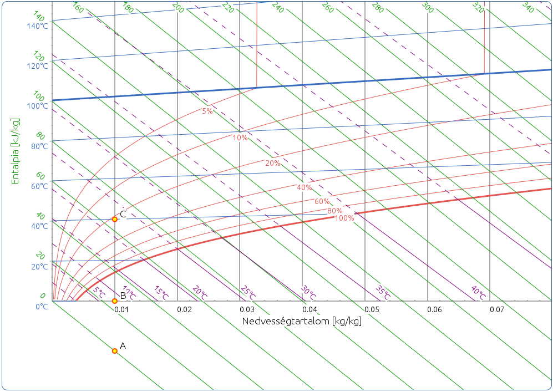Viewport: 553px width, 392px height.
Task: Click the 0.03 moisture axis tick label
Action: click(x=247, y=309)
